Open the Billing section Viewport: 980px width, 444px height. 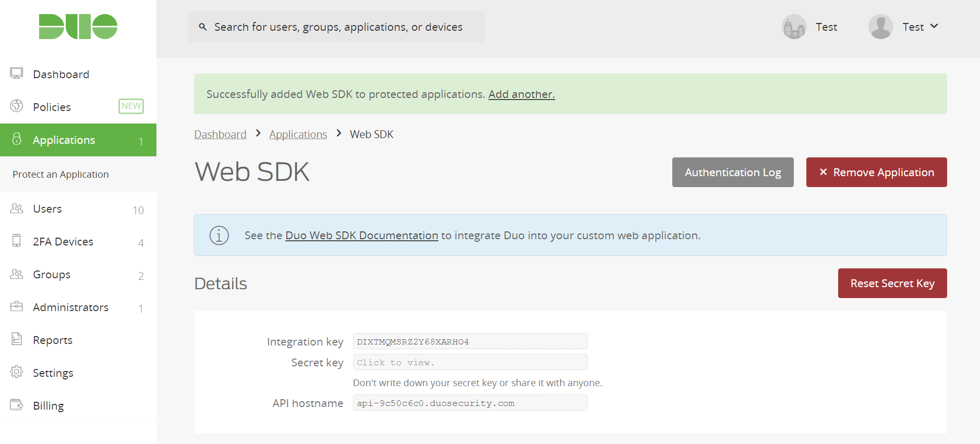pyautogui.click(x=78, y=405)
